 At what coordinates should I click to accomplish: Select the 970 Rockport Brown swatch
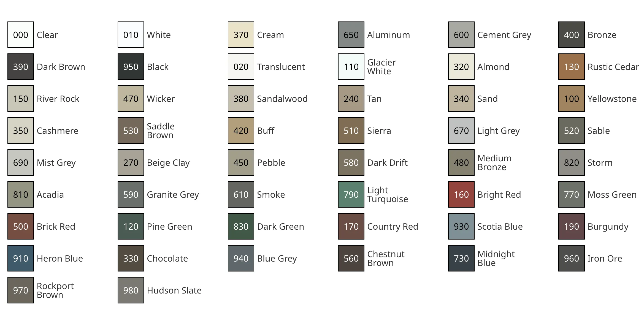point(21,290)
